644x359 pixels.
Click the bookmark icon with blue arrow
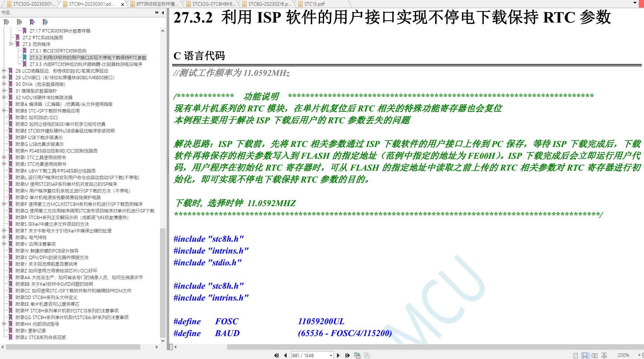coord(32,22)
